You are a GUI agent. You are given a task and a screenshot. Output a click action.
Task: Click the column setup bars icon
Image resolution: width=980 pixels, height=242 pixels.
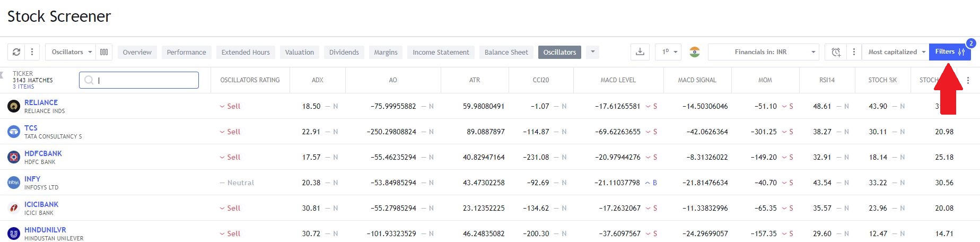click(x=104, y=52)
